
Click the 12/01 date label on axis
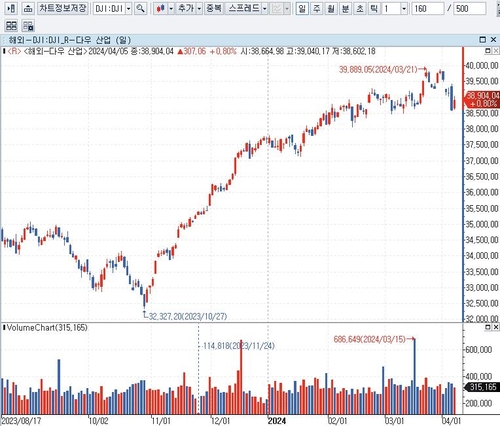[x=220, y=421]
